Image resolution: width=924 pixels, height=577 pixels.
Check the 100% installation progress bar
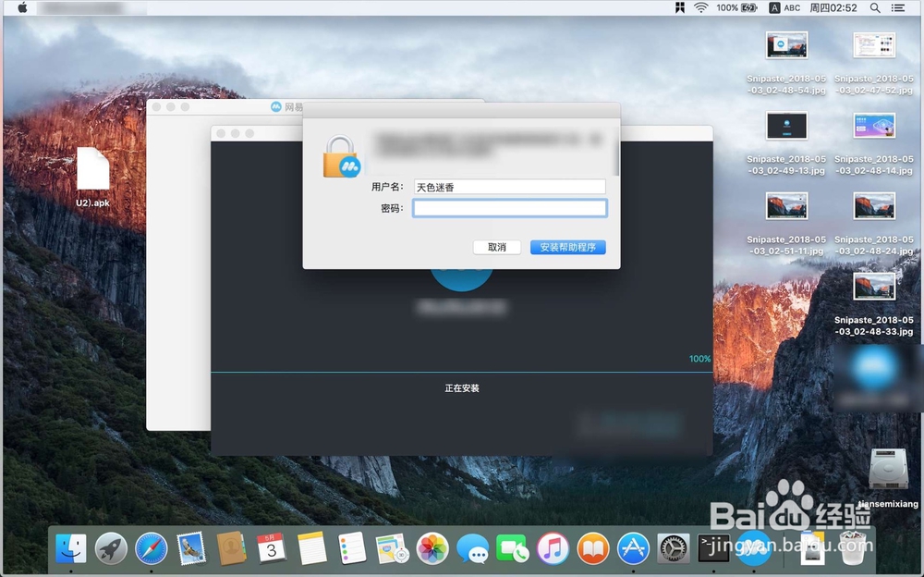point(699,359)
